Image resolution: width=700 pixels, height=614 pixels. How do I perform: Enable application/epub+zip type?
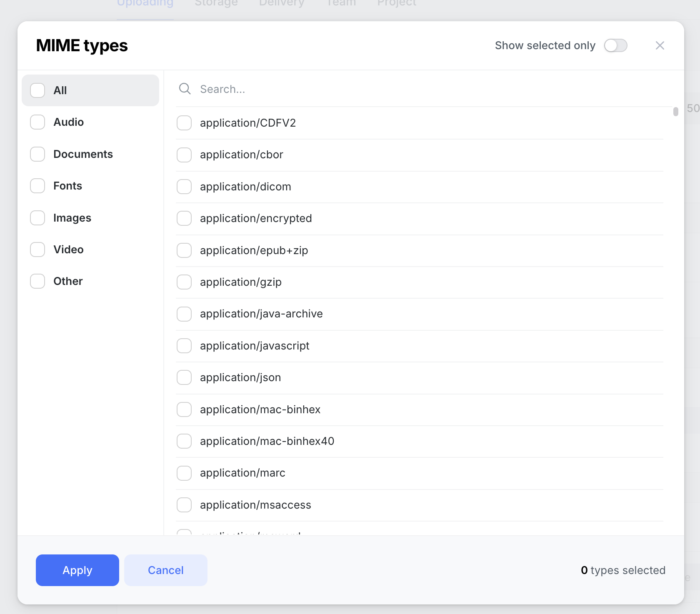(184, 250)
